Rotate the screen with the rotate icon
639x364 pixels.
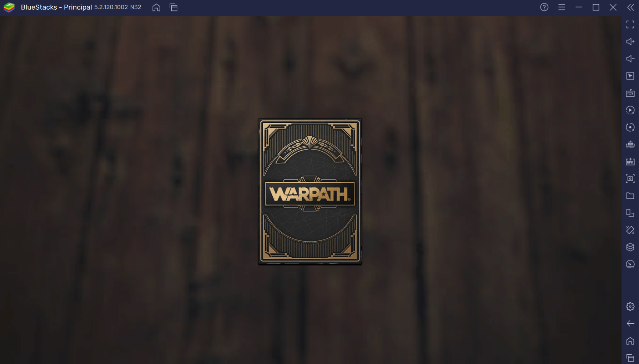[630, 213]
